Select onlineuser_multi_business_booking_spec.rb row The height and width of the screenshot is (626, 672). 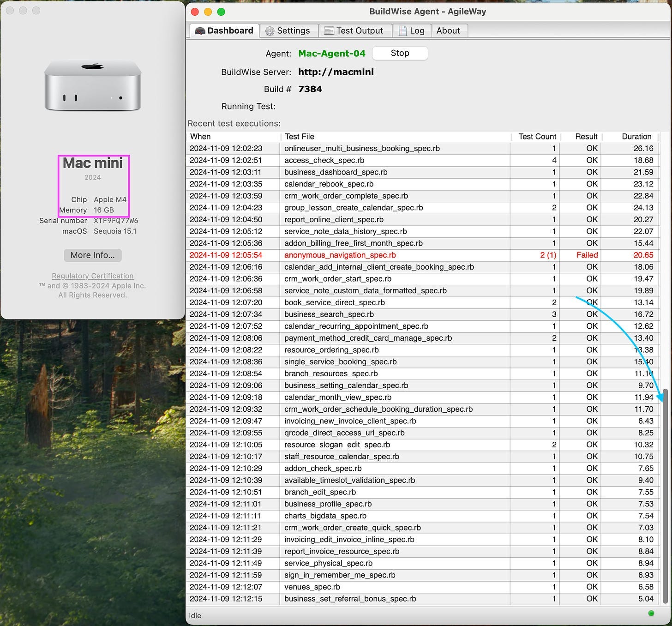[422, 149]
